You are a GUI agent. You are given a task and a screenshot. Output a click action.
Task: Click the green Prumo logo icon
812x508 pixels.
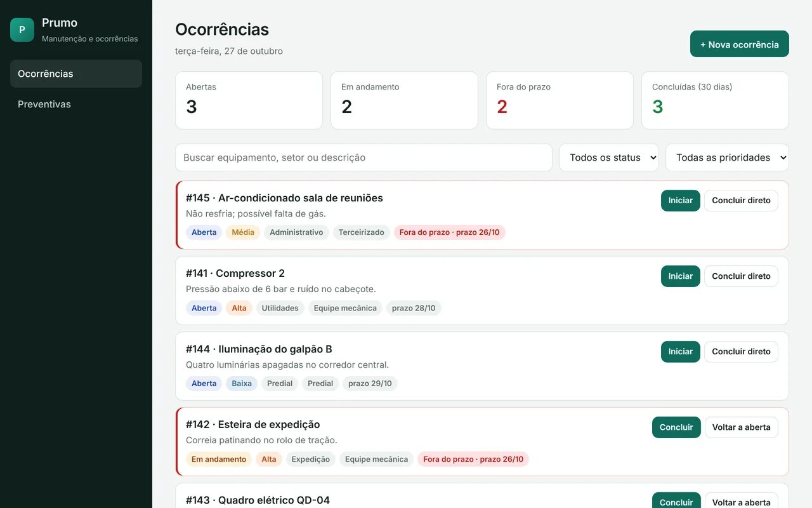pyautogui.click(x=22, y=30)
